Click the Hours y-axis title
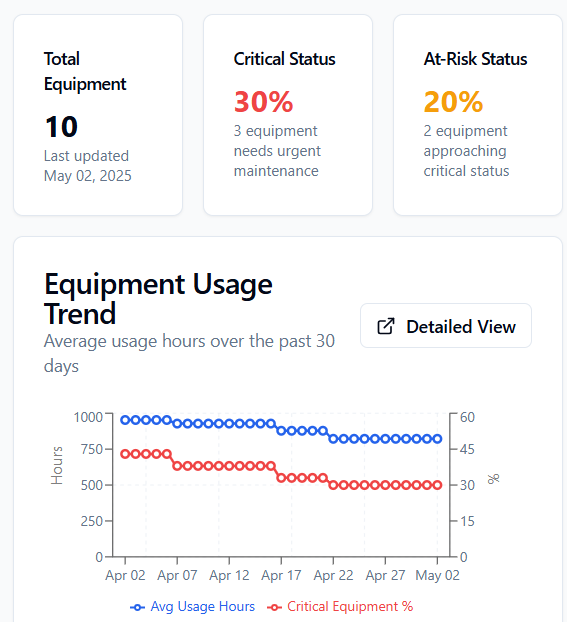 pyautogui.click(x=57, y=465)
